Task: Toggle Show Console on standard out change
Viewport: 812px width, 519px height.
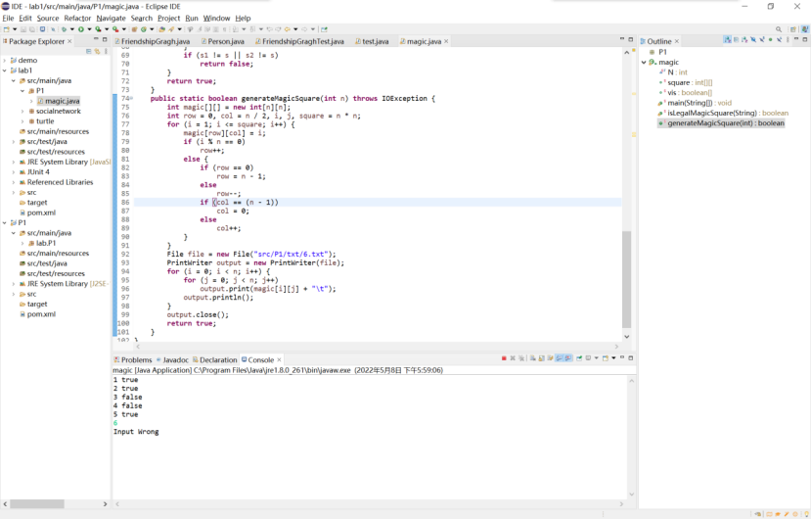Action: pyautogui.click(x=559, y=358)
